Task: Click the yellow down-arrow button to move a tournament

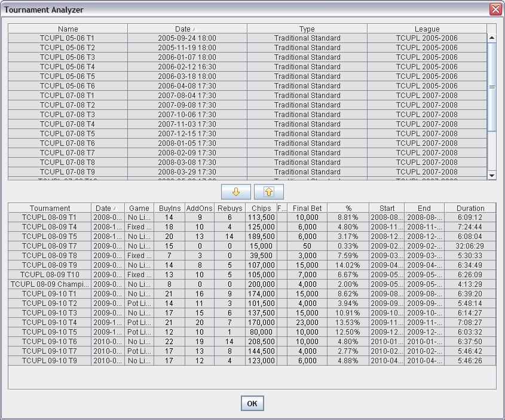Action: coord(236,192)
